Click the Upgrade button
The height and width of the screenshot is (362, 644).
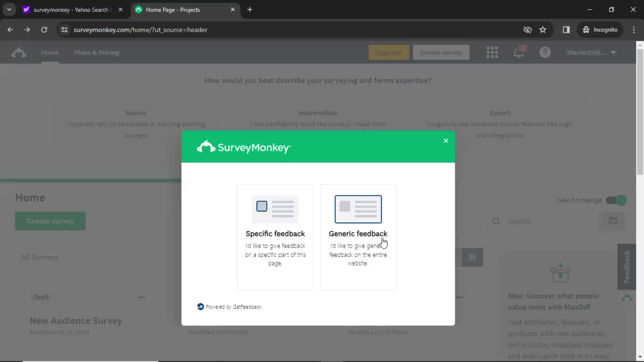point(389,53)
